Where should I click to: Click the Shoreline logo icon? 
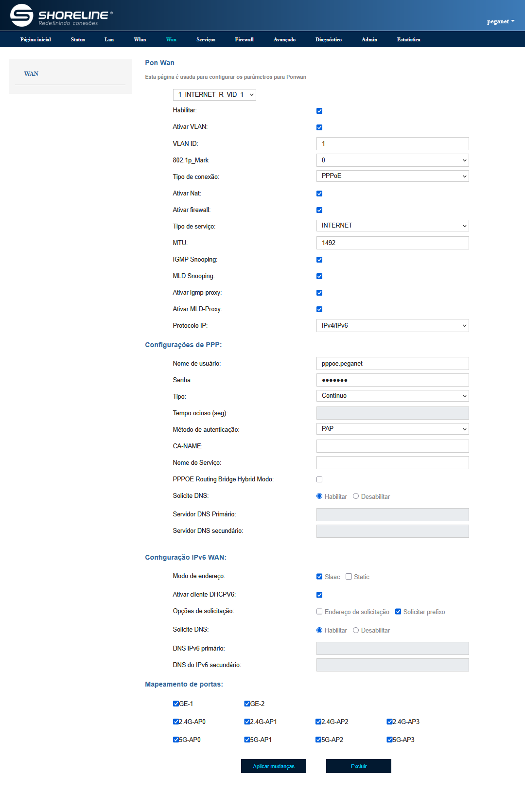[x=22, y=15]
